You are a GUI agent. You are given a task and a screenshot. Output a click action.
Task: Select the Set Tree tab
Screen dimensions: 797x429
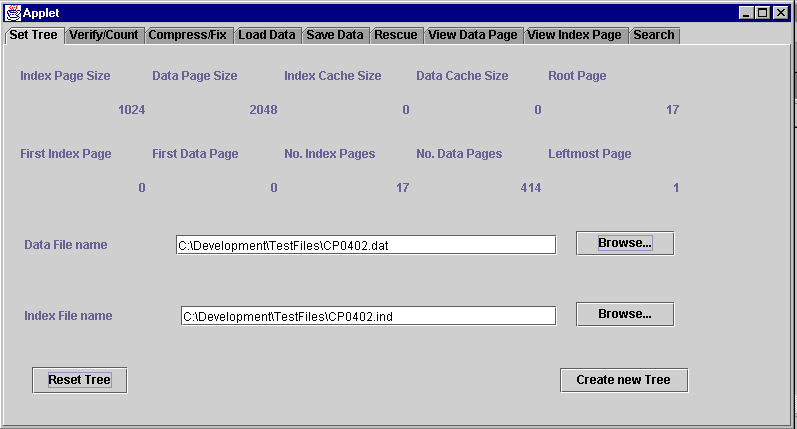pos(34,35)
